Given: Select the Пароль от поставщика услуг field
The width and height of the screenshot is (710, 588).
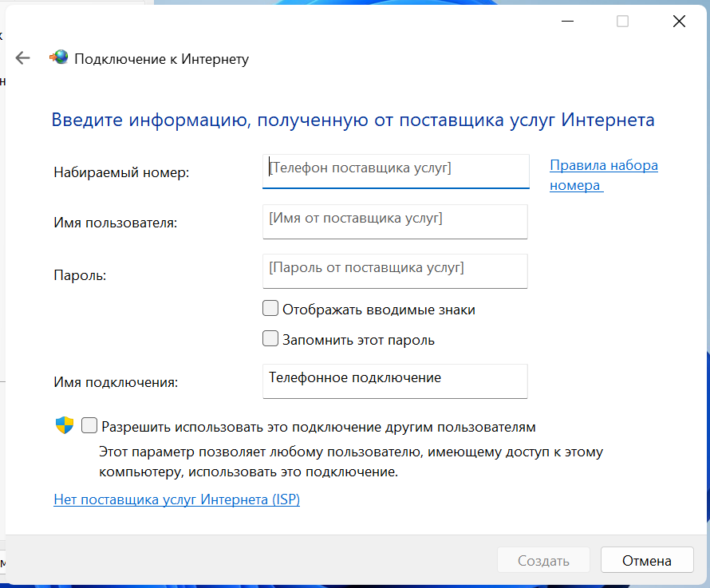Looking at the screenshot, I should pyautogui.click(x=395, y=270).
